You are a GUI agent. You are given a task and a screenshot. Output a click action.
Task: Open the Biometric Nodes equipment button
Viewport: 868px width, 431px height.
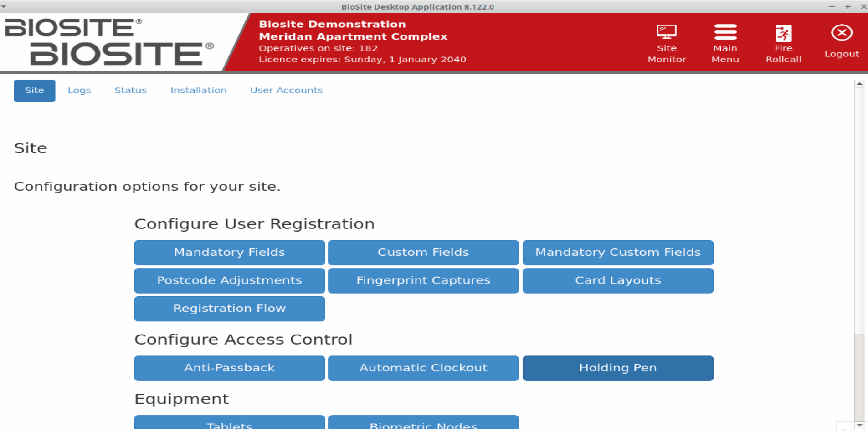[423, 423]
